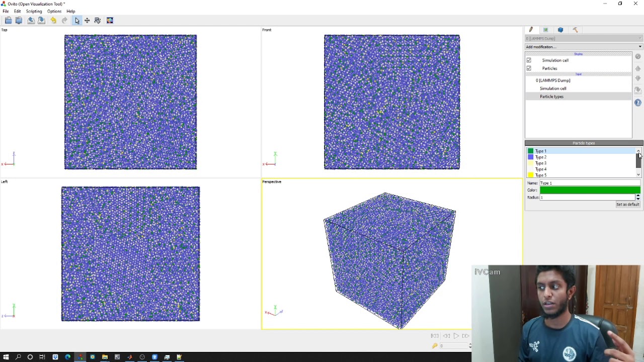Jump to the first animation frame
This screenshot has width=644, height=362.
coord(435,336)
